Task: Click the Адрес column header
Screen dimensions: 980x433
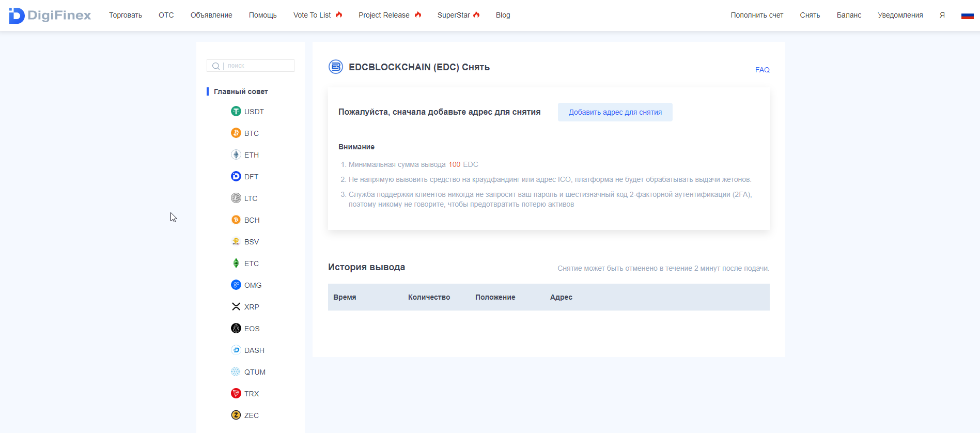Action: pyautogui.click(x=561, y=297)
